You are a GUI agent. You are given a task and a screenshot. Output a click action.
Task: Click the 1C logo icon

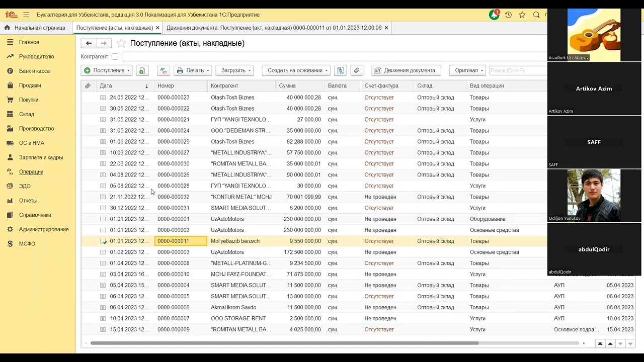(11, 15)
